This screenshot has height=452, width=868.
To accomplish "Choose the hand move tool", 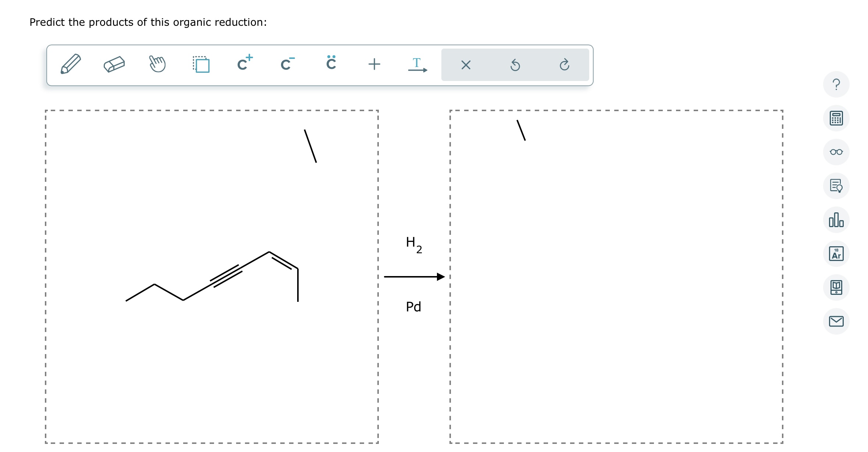I will (x=157, y=64).
